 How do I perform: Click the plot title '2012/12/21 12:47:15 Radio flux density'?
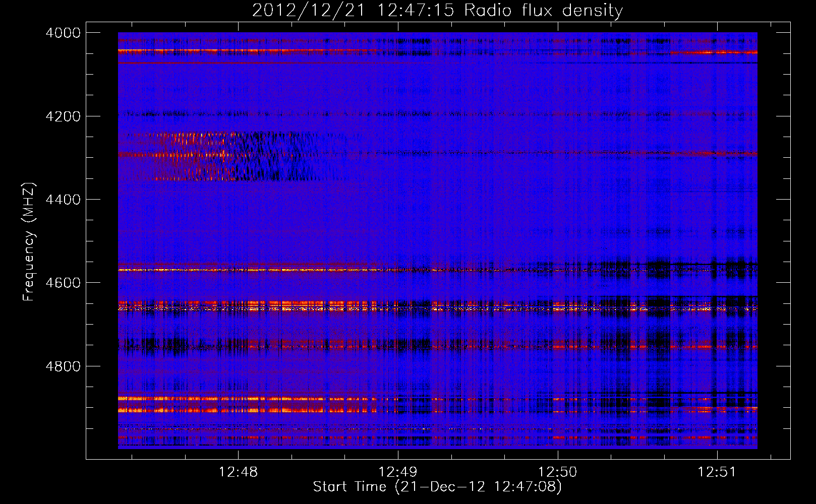pos(437,10)
